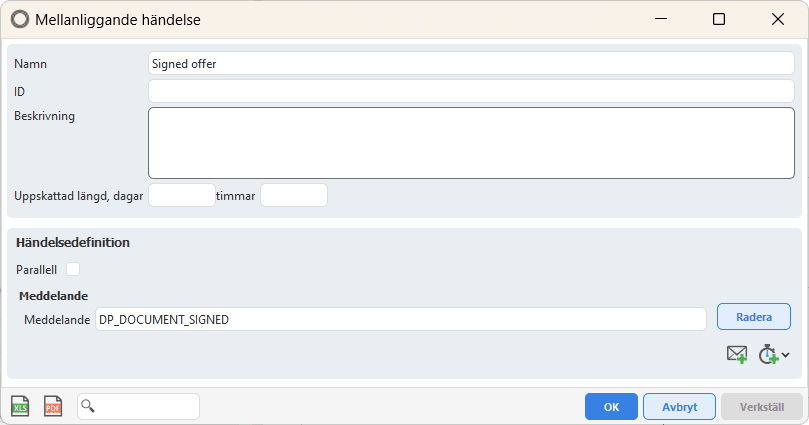The width and height of the screenshot is (809, 425).
Task: Add a message using the envelope icon
Action: 737,354
